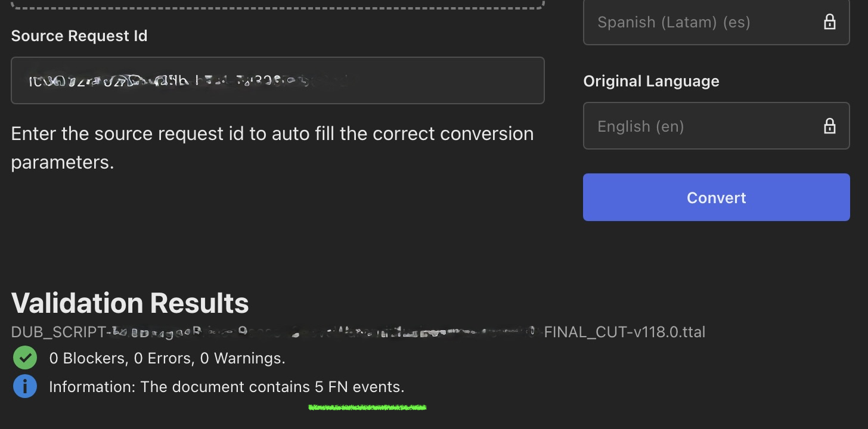
Task: Click the FINAL_CUT-v118.0.ttal filename ending
Action: pyautogui.click(x=624, y=332)
